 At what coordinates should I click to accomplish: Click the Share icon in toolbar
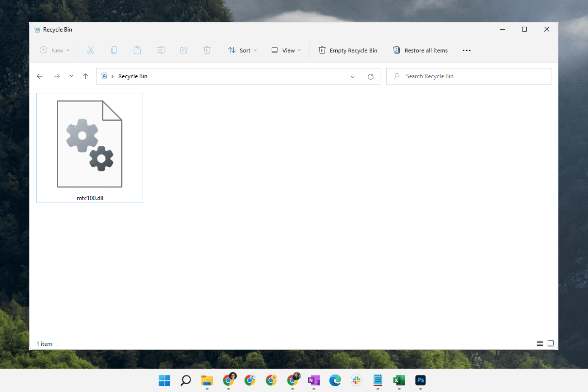(x=184, y=50)
